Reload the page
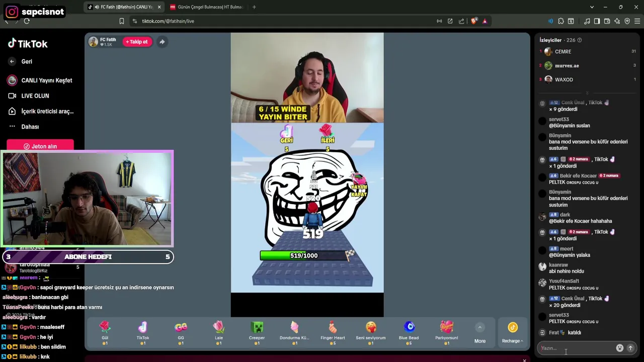 (x=27, y=21)
